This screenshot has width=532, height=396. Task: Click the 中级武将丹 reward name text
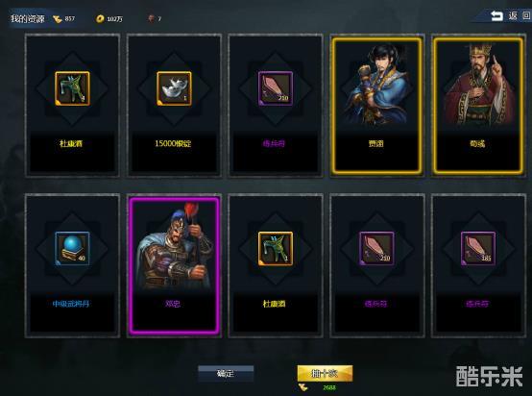pyautogui.click(x=71, y=304)
